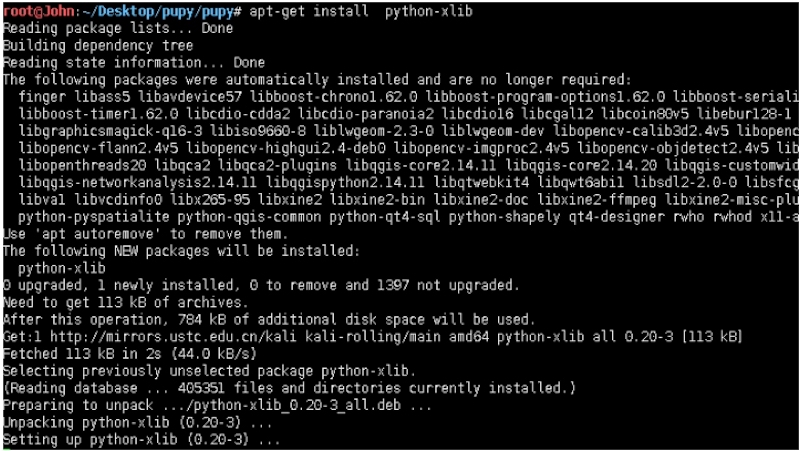Click the "Building dependency tree" line
This screenshot has height=451, width=800.
98,45
